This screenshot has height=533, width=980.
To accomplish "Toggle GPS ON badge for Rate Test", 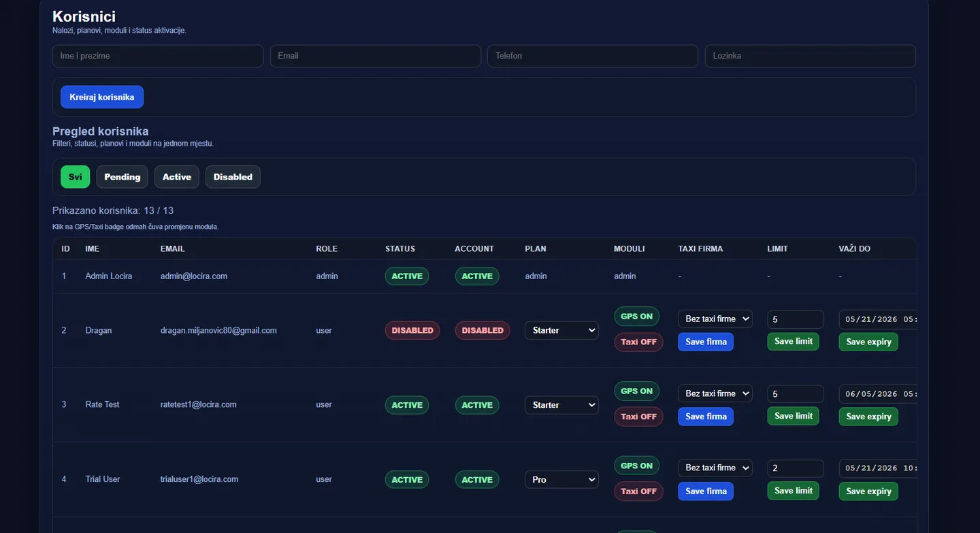I will coord(636,391).
